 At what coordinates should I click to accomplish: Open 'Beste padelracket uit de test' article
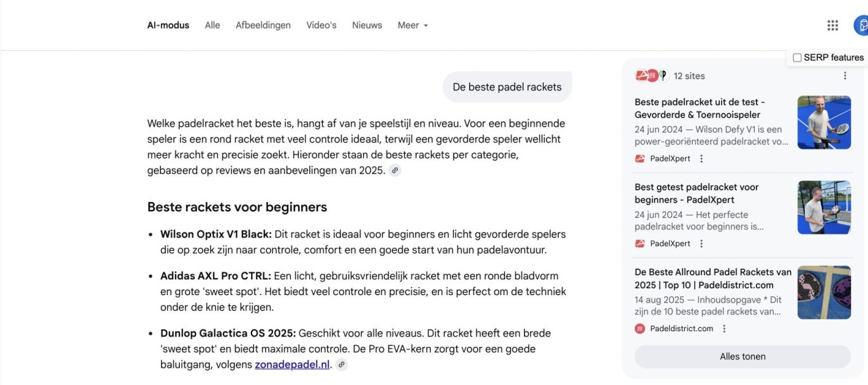[699, 108]
